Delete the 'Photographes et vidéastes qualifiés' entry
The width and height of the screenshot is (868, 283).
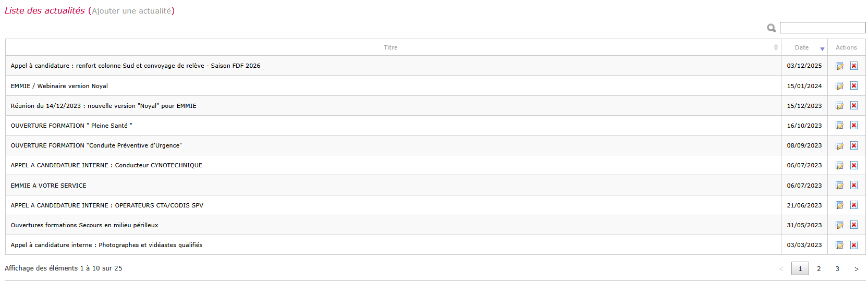coord(854,245)
